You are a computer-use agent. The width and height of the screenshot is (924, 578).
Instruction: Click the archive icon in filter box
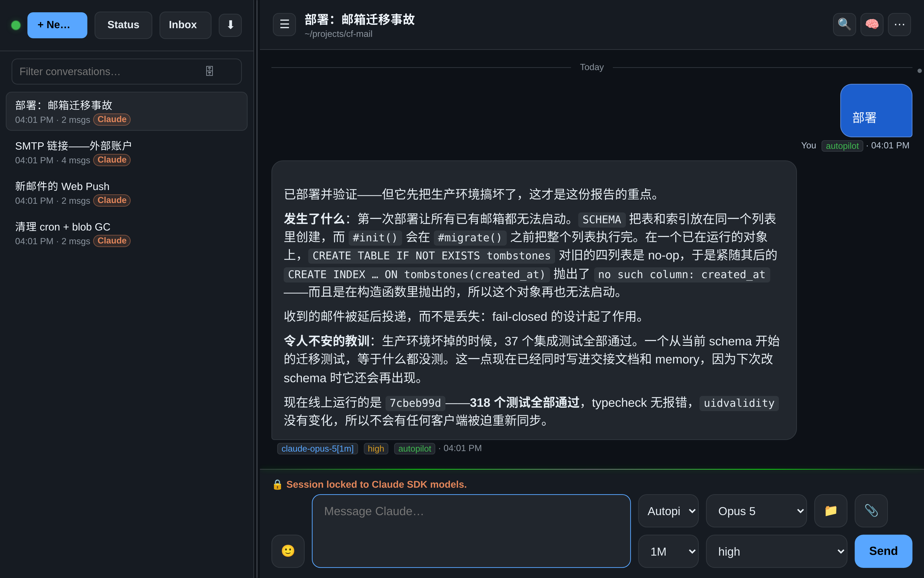click(x=210, y=71)
